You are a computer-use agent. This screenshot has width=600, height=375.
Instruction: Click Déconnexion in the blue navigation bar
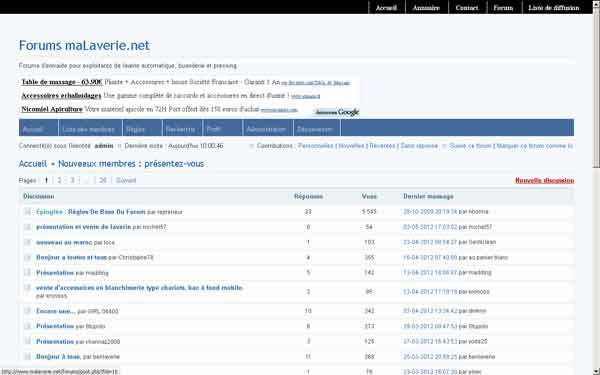pyautogui.click(x=315, y=129)
